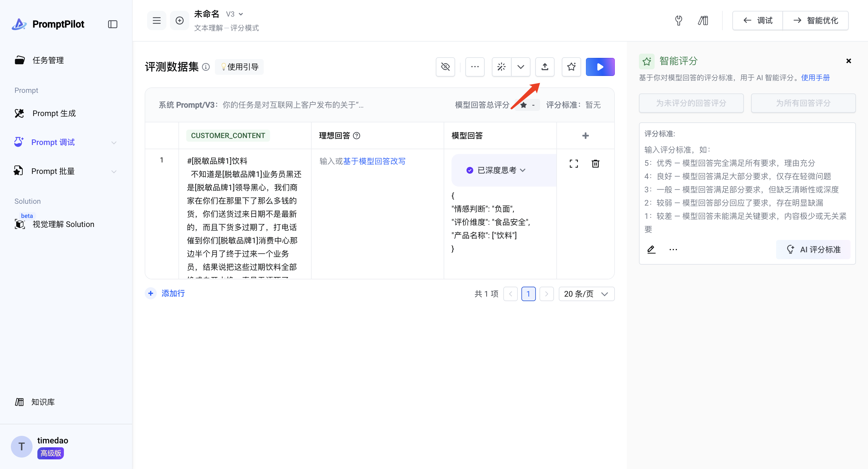The height and width of the screenshot is (469, 868).
Task: Add a new column with plus icon
Action: pos(585,135)
